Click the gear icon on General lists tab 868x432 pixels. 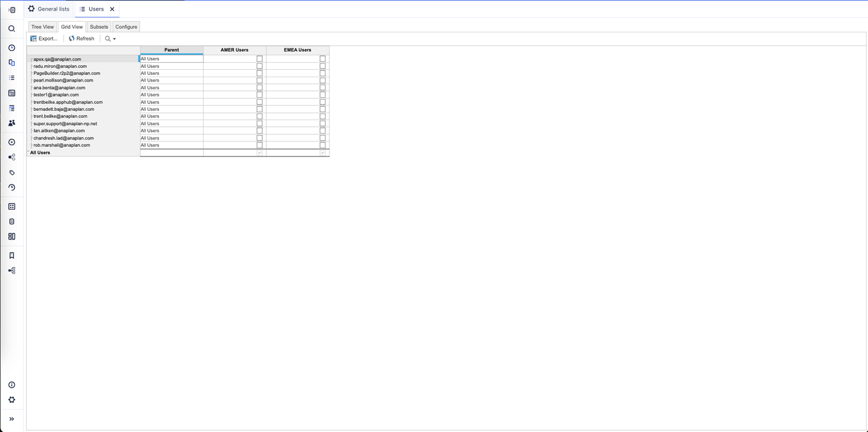32,9
